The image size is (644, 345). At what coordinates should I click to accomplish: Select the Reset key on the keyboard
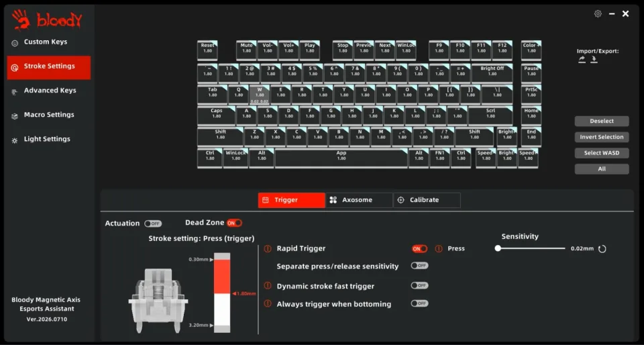207,50
